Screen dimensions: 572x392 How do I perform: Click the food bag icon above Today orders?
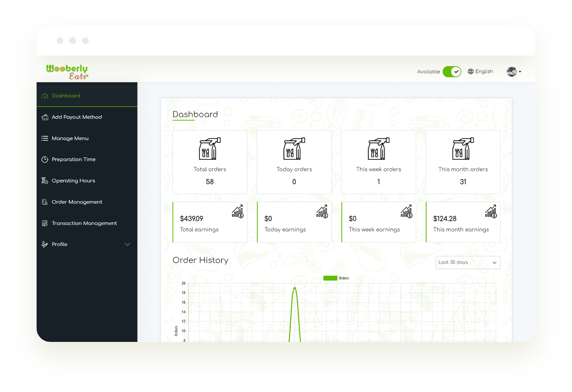pyautogui.click(x=294, y=149)
